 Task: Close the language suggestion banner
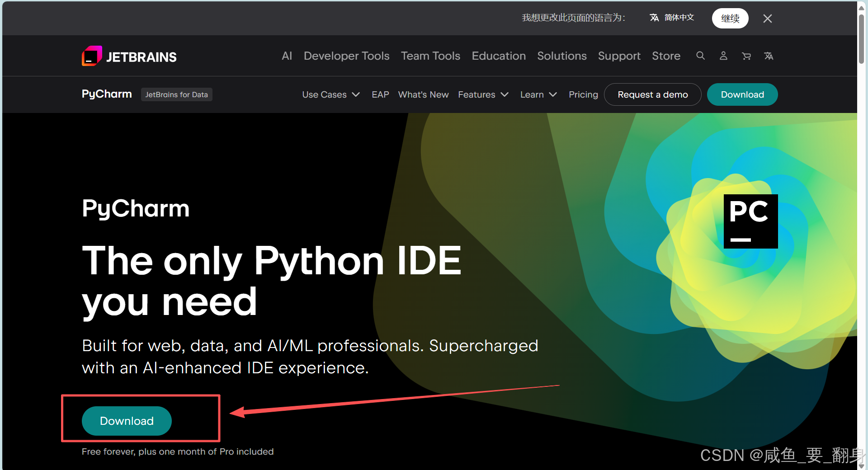pos(767,19)
